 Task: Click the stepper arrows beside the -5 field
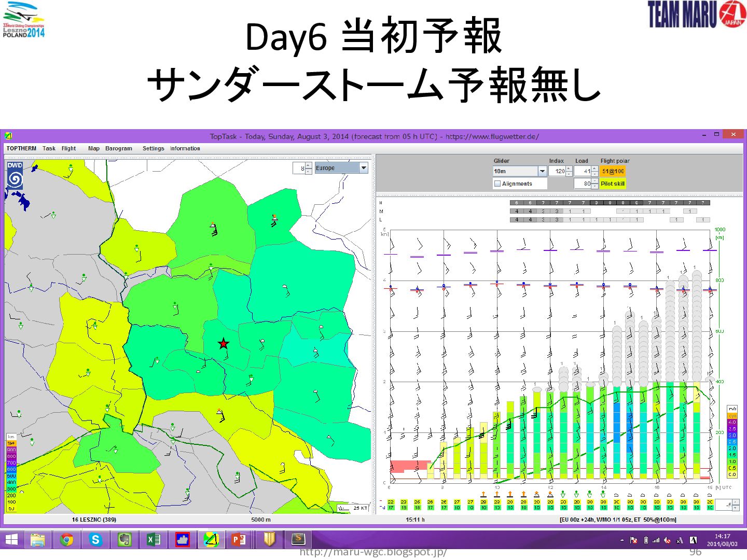pyautogui.click(x=736, y=505)
